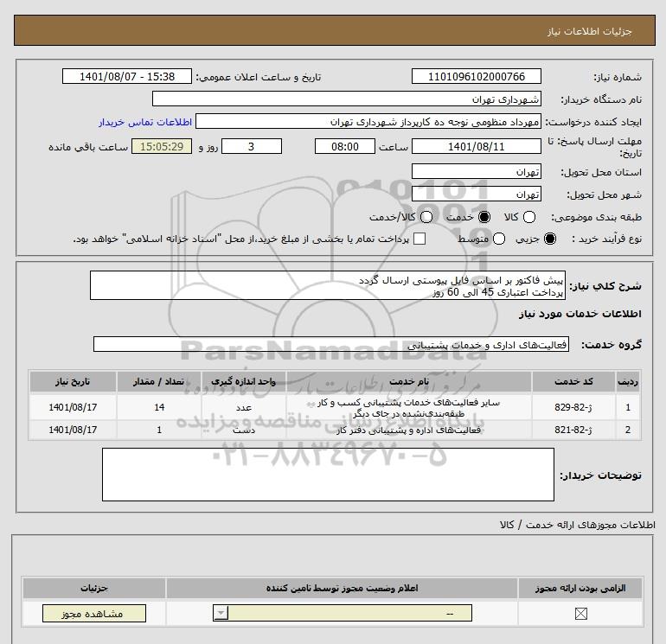Click the response deadline date 1401/08/11
This screenshot has height=644, width=666.
click(x=476, y=146)
